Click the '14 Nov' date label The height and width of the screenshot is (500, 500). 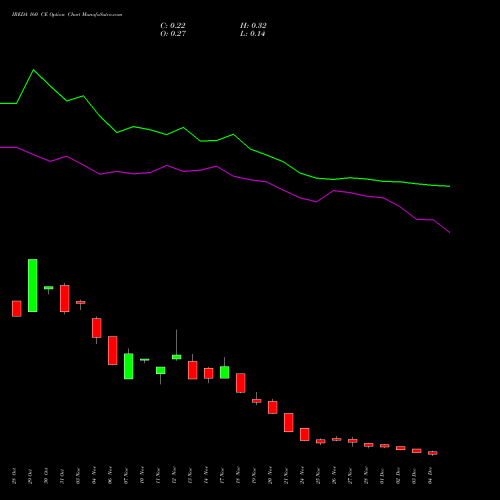[206, 476]
